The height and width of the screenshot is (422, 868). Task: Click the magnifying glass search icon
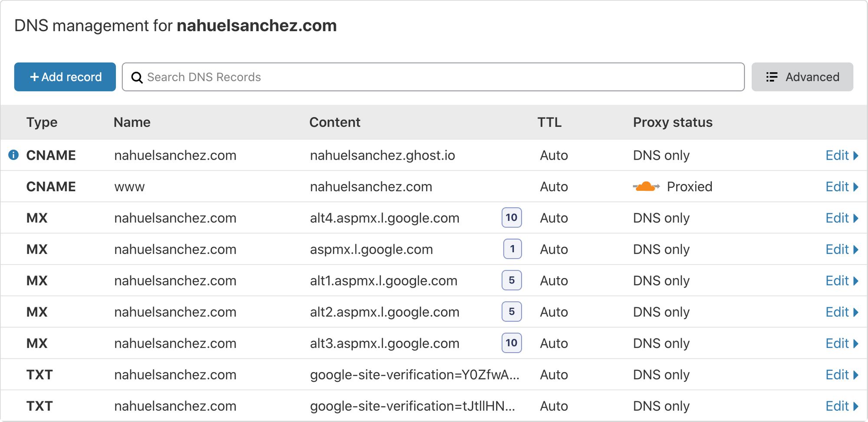click(x=137, y=77)
